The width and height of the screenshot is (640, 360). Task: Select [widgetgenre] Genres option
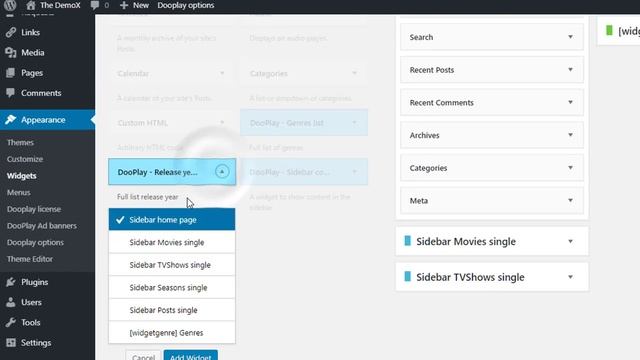point(172,333)
